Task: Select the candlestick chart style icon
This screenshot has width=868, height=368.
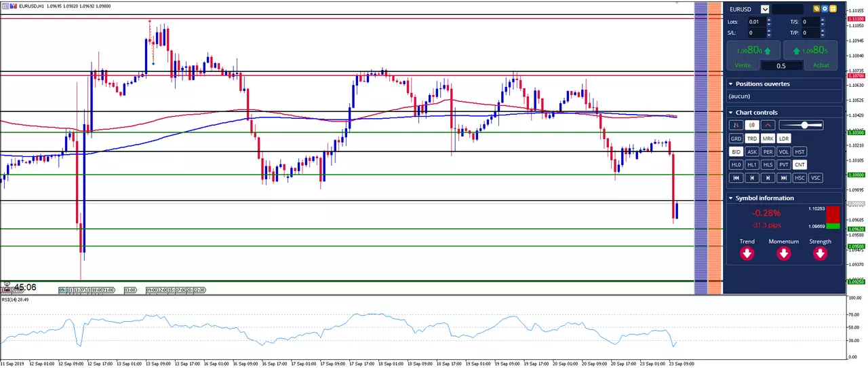Action: click(x=752, y=125)
